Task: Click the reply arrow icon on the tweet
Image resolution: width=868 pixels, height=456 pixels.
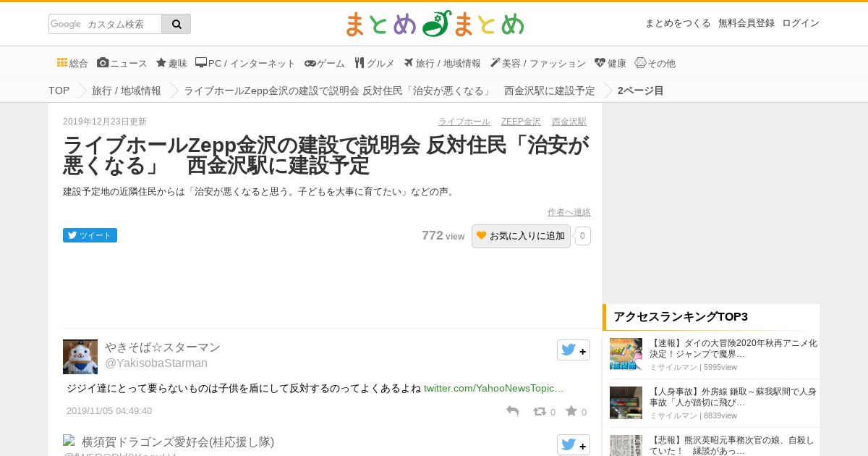Action: tap(512, 411)
